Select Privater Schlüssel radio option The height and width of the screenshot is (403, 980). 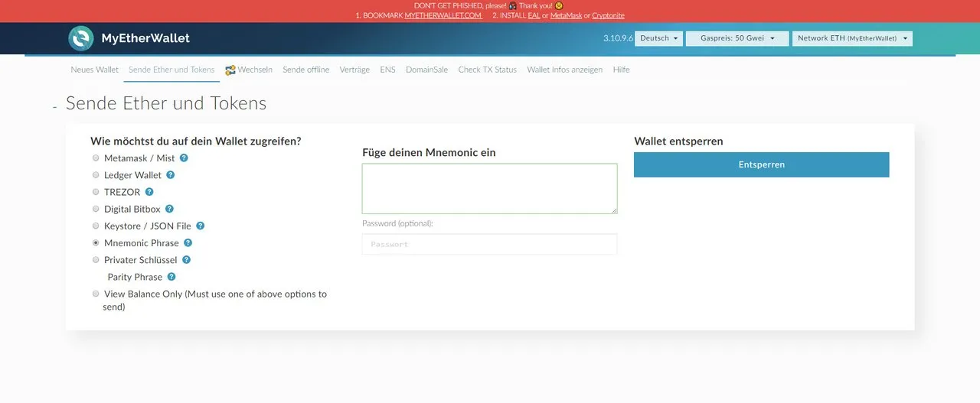pos(96,260)
